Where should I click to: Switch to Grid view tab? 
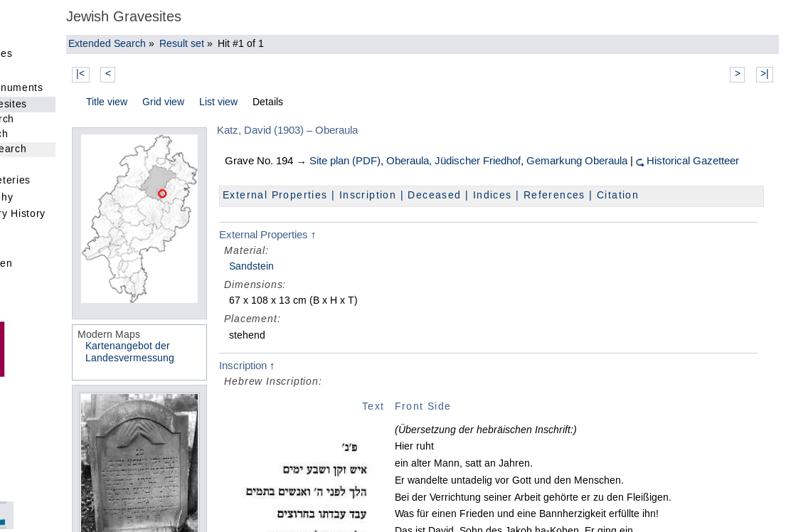click(x=163, y=102)
